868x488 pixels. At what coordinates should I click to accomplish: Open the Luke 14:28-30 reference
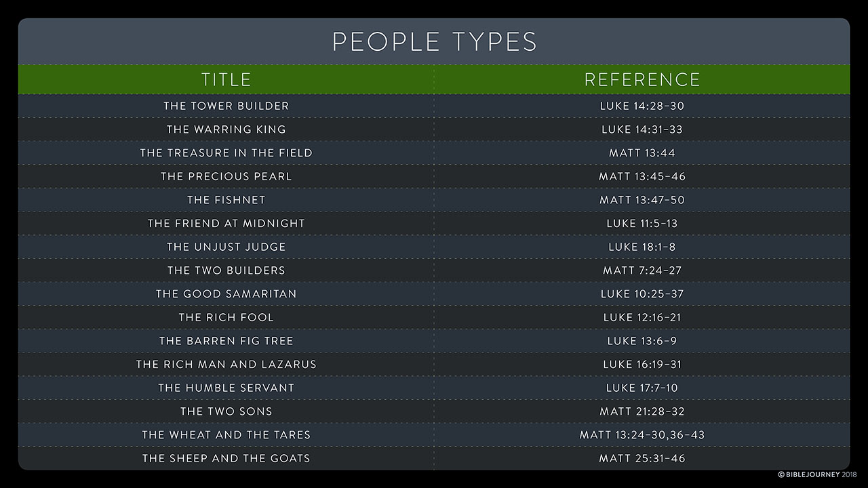point(642,106)
